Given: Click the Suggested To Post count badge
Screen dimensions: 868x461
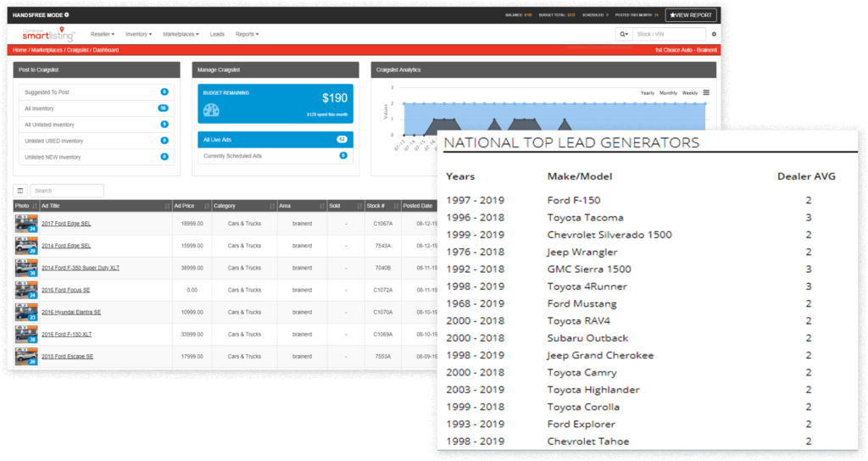Looking at the screenshot, I should click(164, 92).
